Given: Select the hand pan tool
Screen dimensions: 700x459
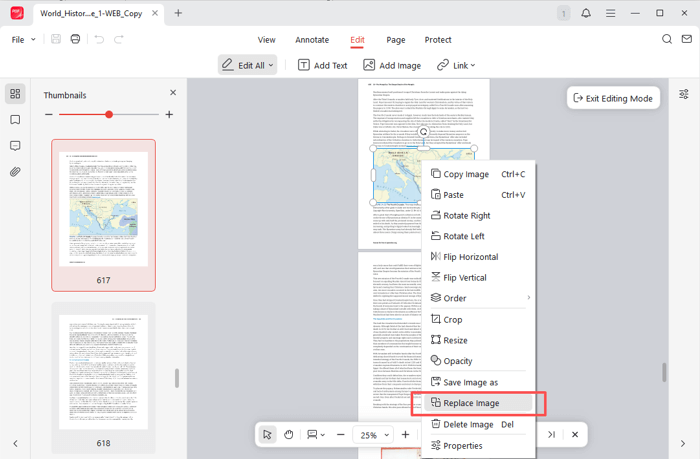Looking at the screenshot, I should (289, 434).
